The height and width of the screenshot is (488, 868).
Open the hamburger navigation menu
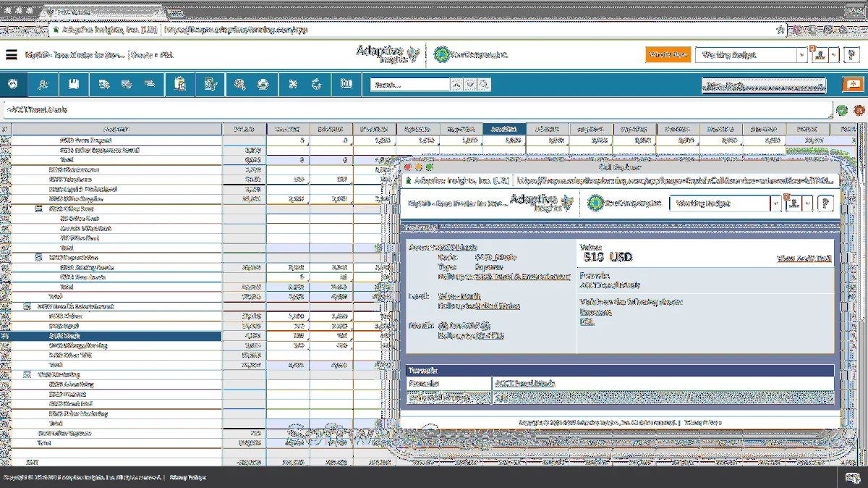click(x=12, y=54)
